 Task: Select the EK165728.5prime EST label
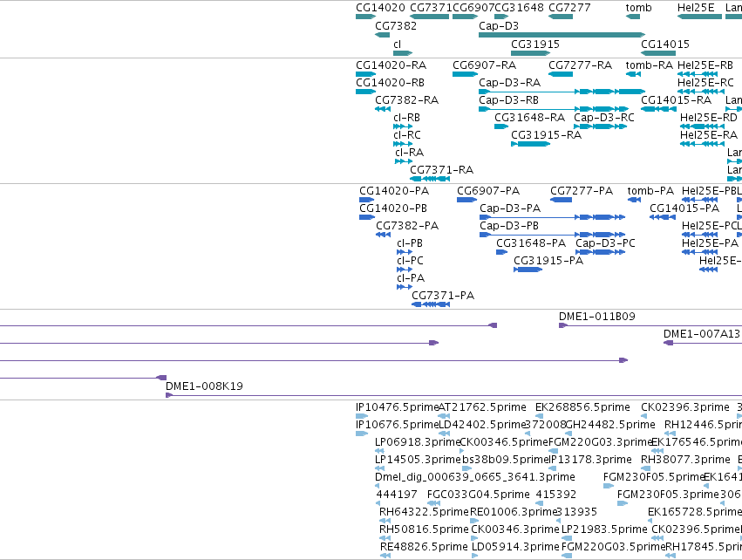click(x=694, y=512)
